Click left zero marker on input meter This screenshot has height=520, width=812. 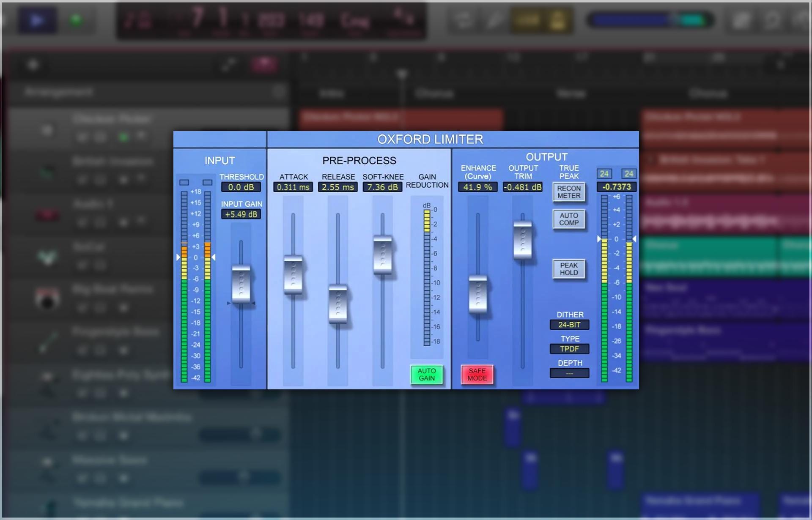(178, 257)
